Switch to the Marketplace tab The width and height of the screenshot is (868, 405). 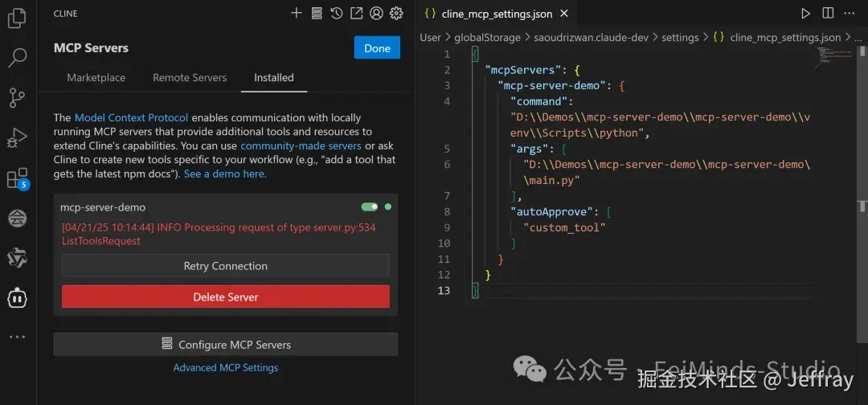96,77
